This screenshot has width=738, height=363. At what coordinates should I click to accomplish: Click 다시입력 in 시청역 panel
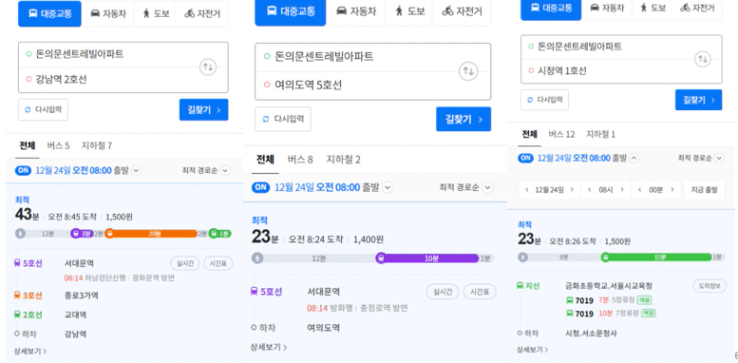(545, 100)
